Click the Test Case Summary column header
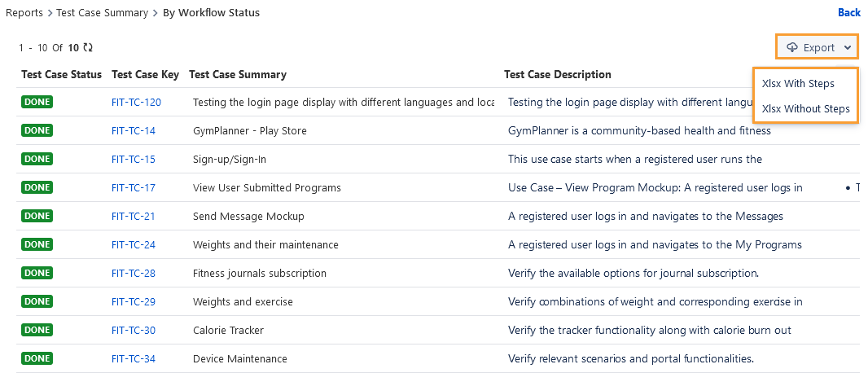Screen dimensions: 868x373 click(x=238, y=74)
